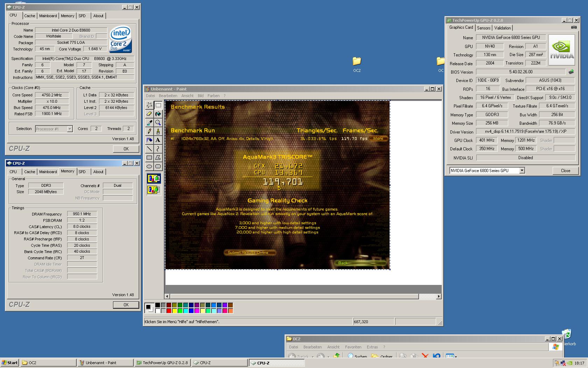Pick the yellow color swatch in Paint
The width and height of the screenshot is (588, 368).
tap(175, 311)
